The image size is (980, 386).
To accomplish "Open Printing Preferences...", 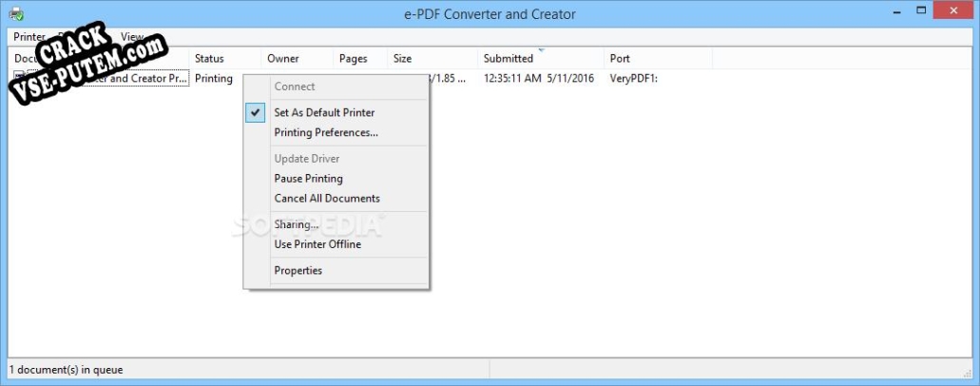I will 326,133.
